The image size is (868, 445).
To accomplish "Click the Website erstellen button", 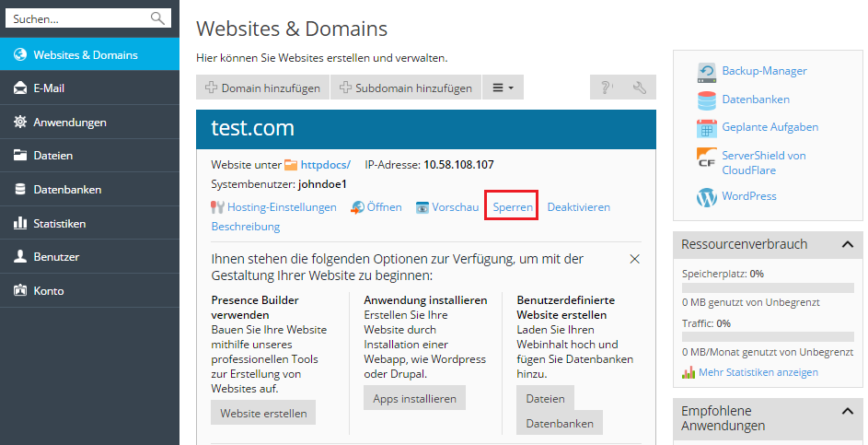I will click(263, 413).
